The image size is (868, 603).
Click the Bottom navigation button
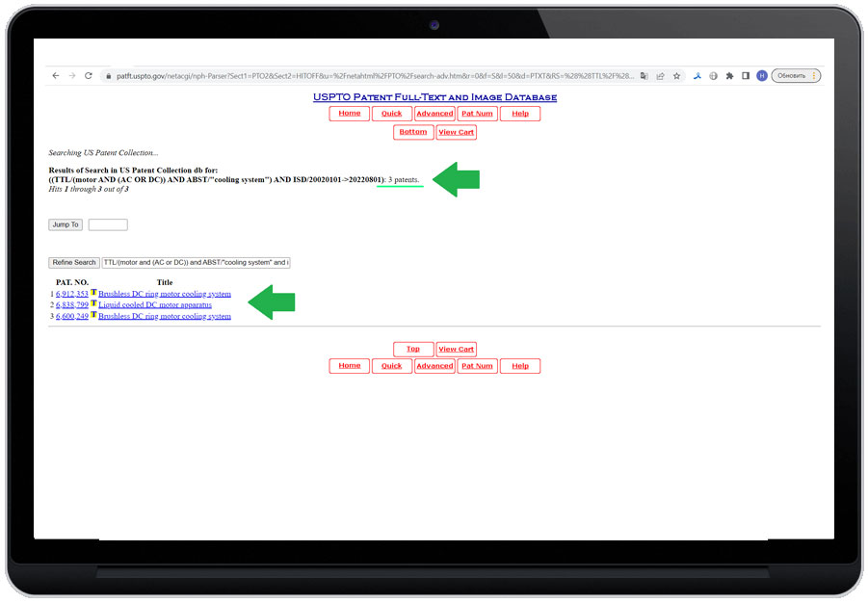coord(413,132)
